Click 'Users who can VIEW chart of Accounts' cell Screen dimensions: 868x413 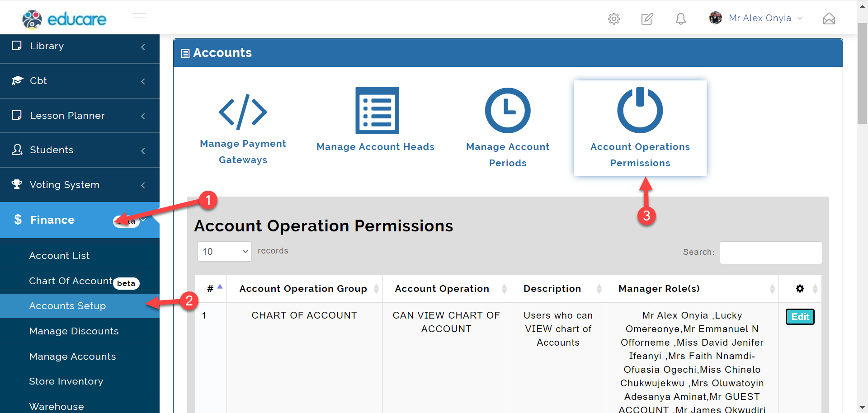click(558, 329)
